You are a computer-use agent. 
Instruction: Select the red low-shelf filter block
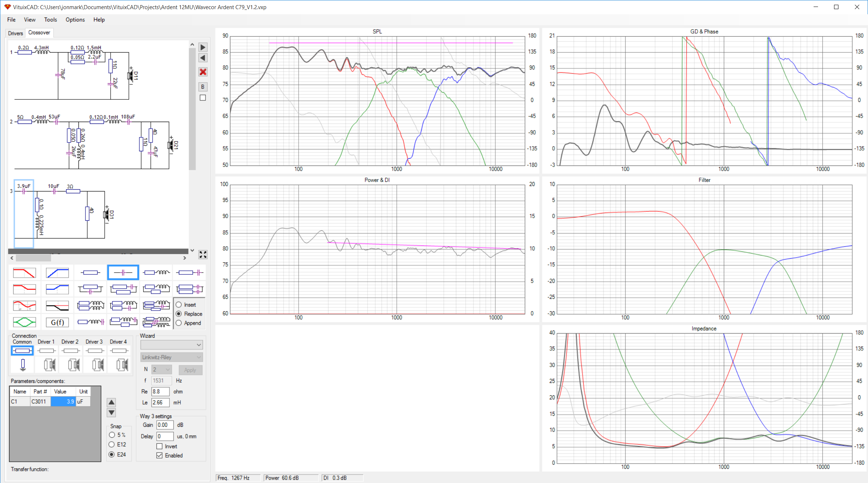pos(24,289)
